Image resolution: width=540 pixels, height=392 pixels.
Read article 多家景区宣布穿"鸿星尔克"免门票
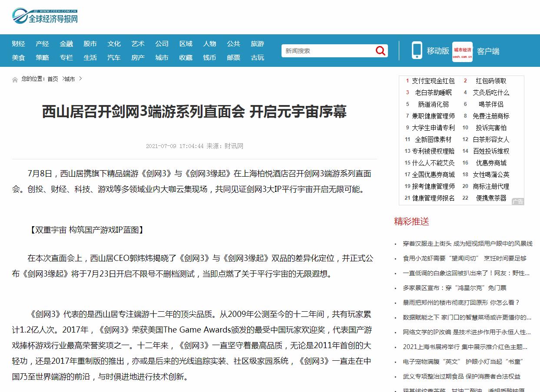pos(454,288)
